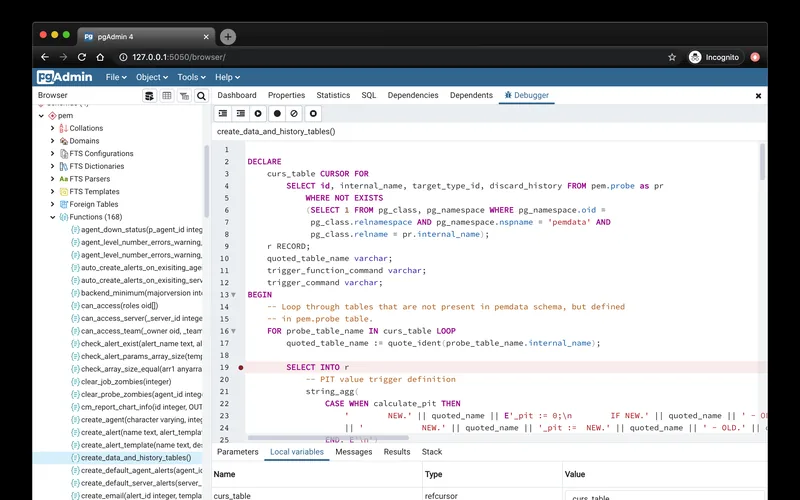Click the FTS Dictionaries node icon
The image size is (800, 500).
click(64, 166)
